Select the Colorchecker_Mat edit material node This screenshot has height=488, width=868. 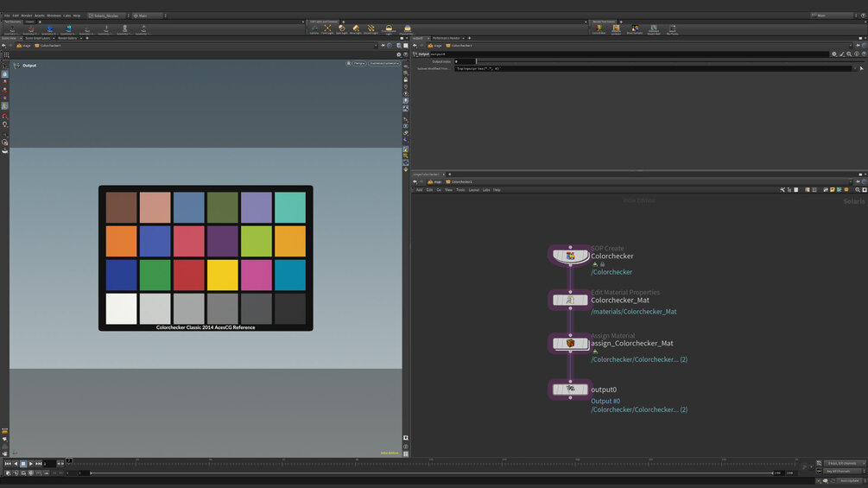(x=570, y=300)
